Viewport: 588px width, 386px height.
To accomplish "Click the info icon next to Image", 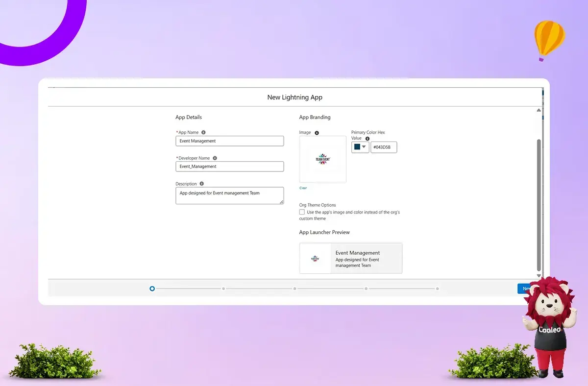I will coord(317,133).
